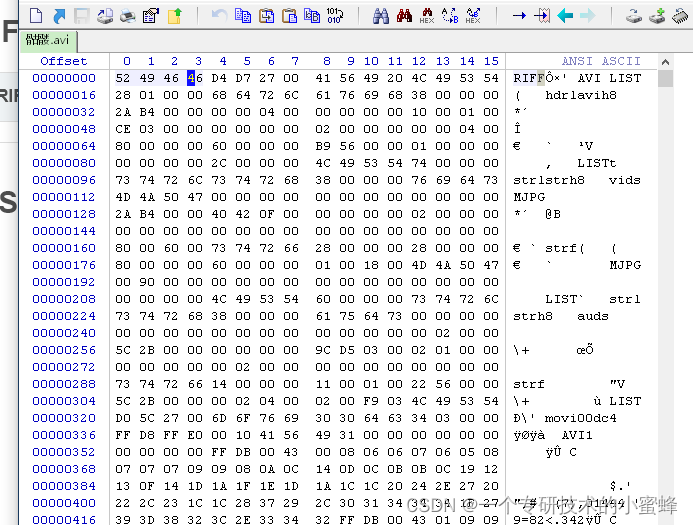This screenshot has height=525, width=693.
Task: Select offset row 00000016
Action: click(64, 95)
